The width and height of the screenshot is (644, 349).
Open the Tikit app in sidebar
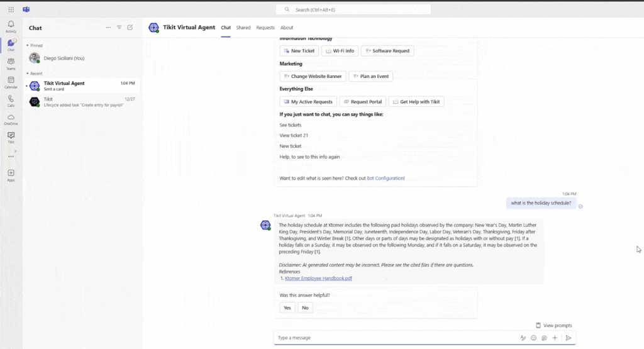click(x=11, y=138)
